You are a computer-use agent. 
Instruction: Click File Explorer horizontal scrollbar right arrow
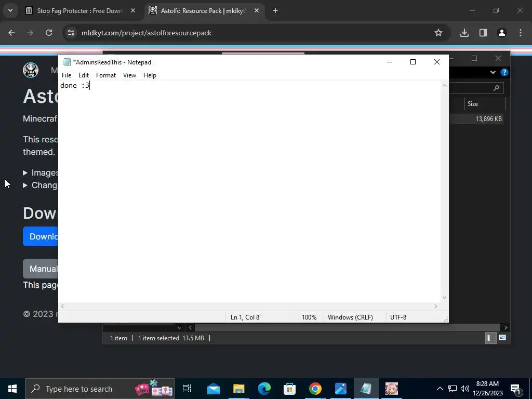(506, 328)
